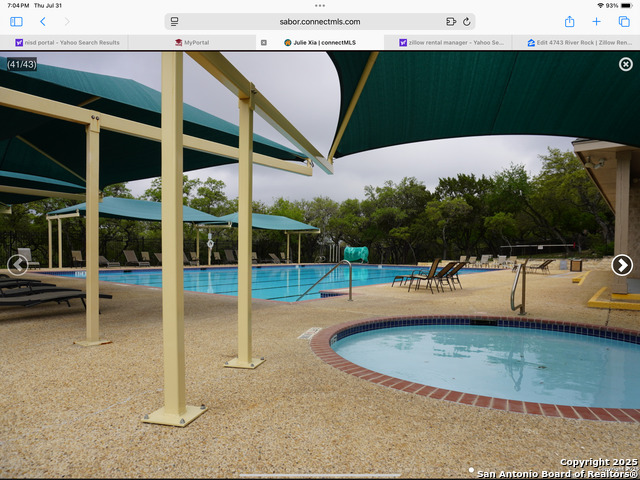The width and height of the screenshot is (640, 480).
Task: Show the previous listing photo
Action: click(17, 265)
